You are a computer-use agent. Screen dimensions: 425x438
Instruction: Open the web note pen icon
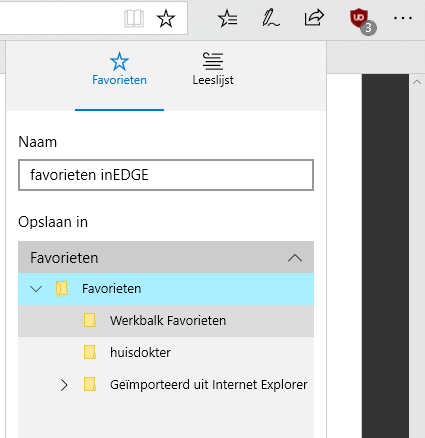270,18
